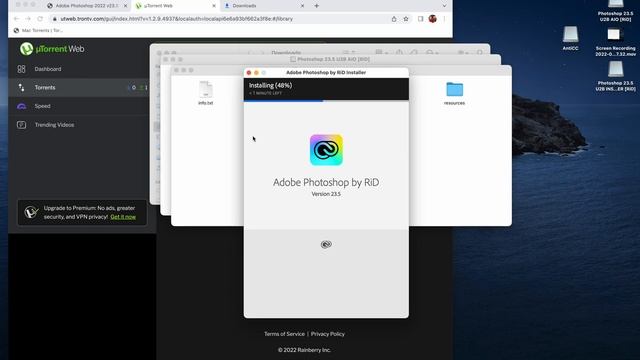Open a new browser tab with plus button
640x360 pixels.
pyautogui.click(x=316, y=6)
